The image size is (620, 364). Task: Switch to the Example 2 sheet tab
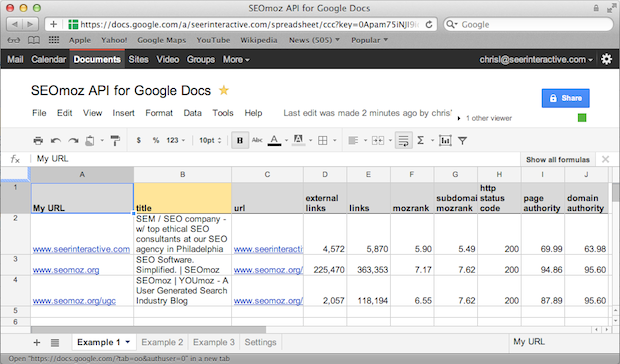point(162,342)
